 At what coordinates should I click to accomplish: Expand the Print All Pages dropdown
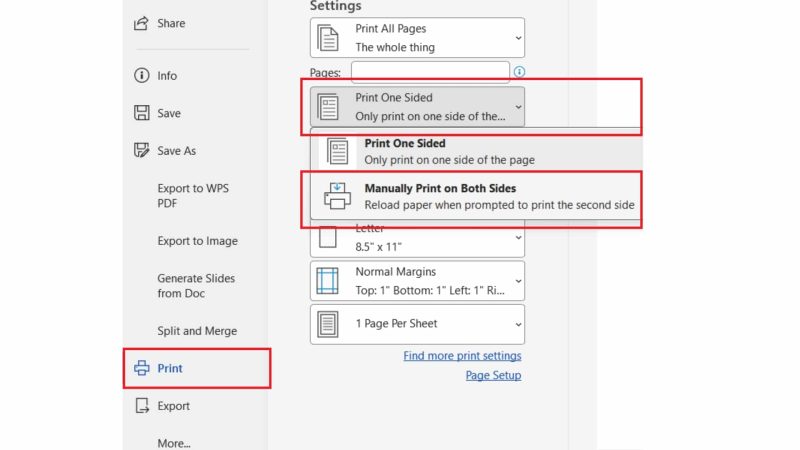(x=417, y=38)
